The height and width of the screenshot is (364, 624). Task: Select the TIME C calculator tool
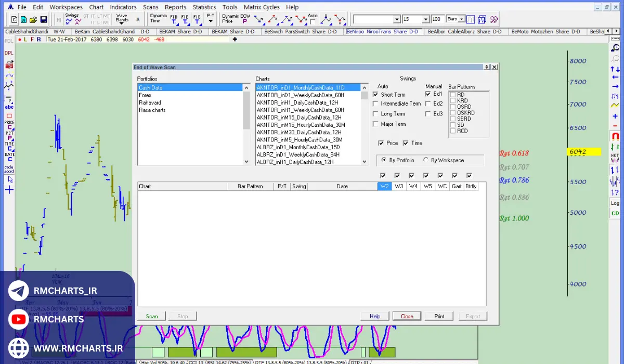point(9,146)
